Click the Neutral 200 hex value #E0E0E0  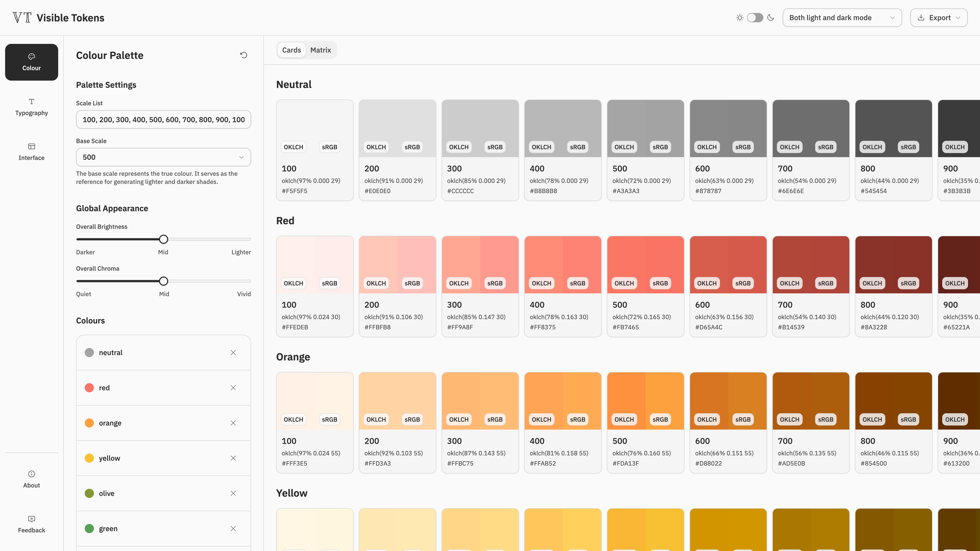[377, 191]
